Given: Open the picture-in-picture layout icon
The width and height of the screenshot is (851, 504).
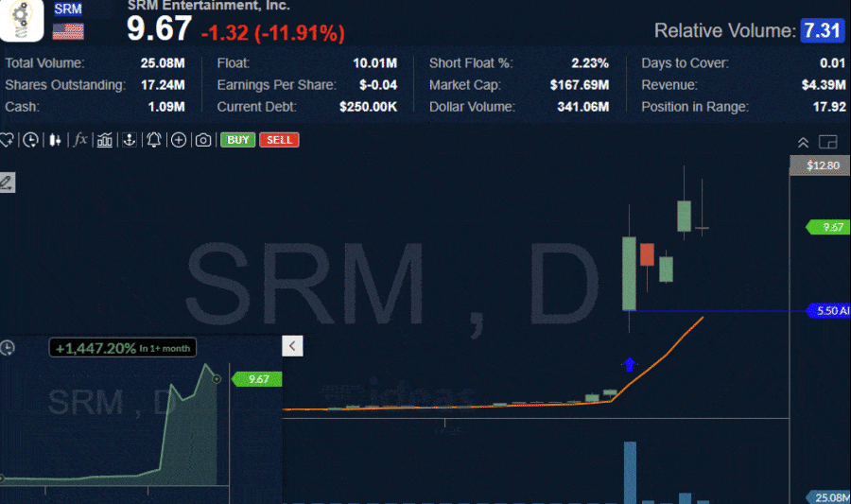Looking at the screenshot, I should 827,142.
